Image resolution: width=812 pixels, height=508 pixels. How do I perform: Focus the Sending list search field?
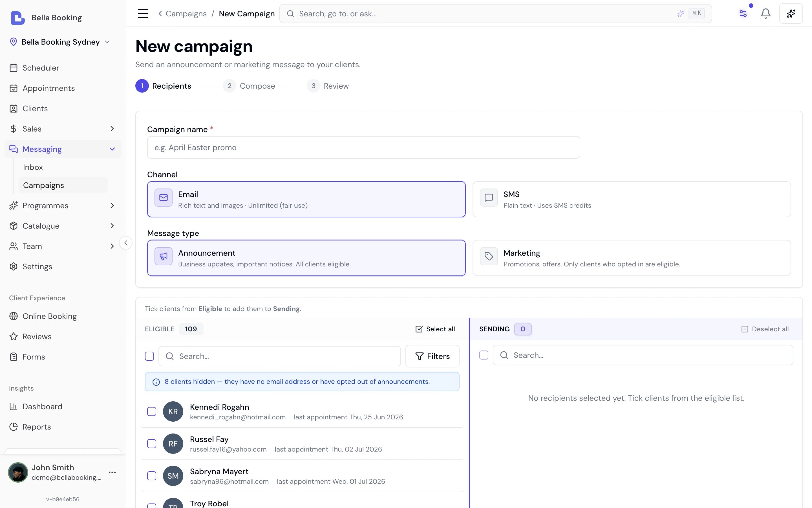(643, 355)
